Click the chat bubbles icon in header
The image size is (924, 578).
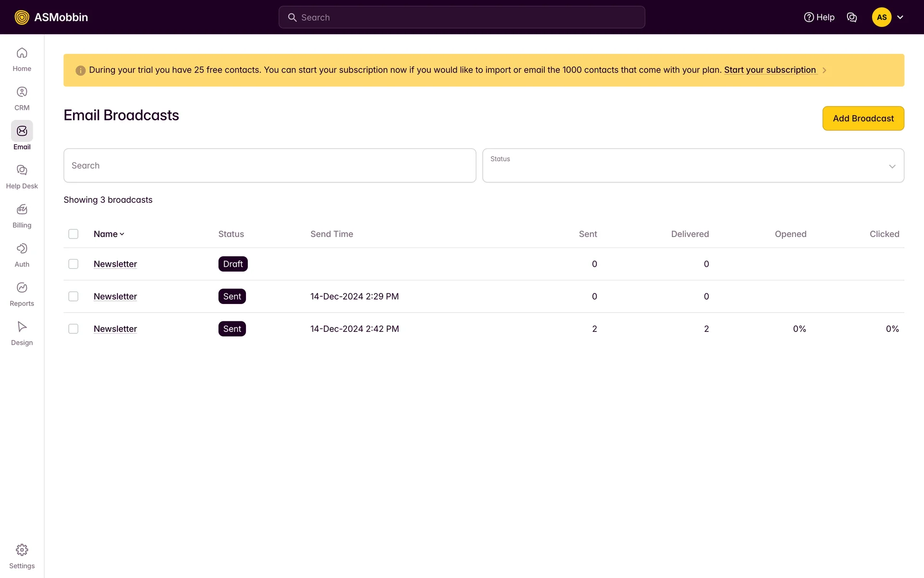[852, 17]
